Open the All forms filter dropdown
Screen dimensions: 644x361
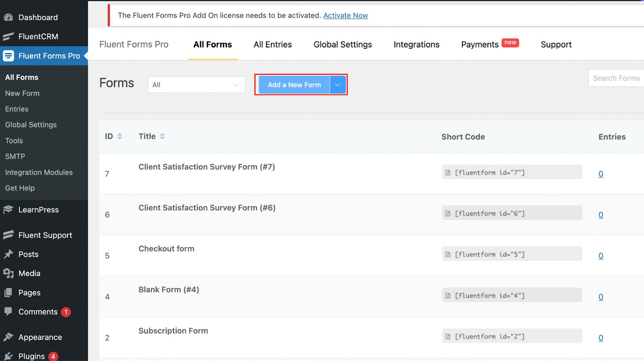tap(196, 85)
